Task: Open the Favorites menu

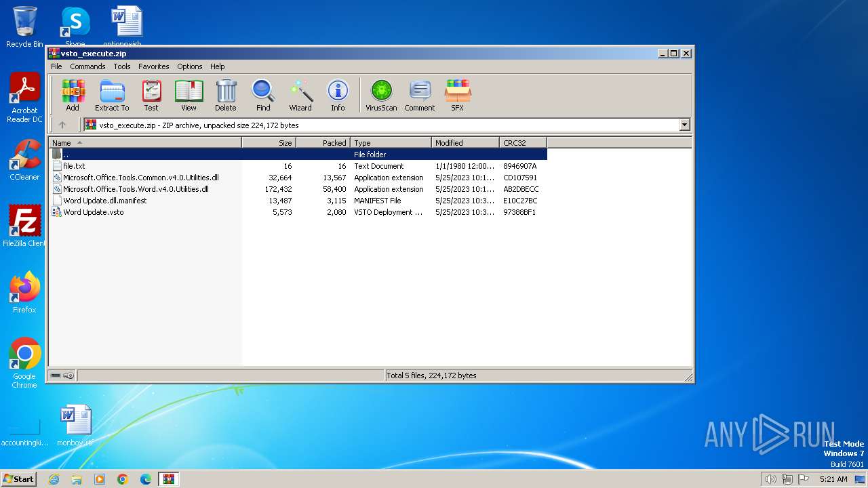Action: pos(154,66)
